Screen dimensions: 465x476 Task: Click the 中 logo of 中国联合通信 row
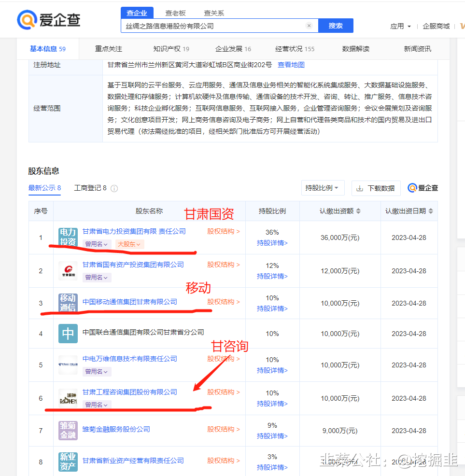[x=68, y=333]
